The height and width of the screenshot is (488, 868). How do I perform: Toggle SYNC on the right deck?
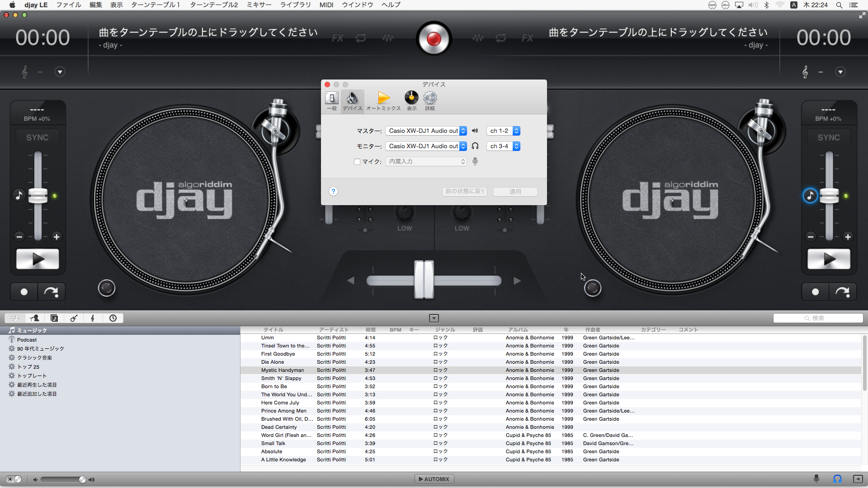point(829,137)
